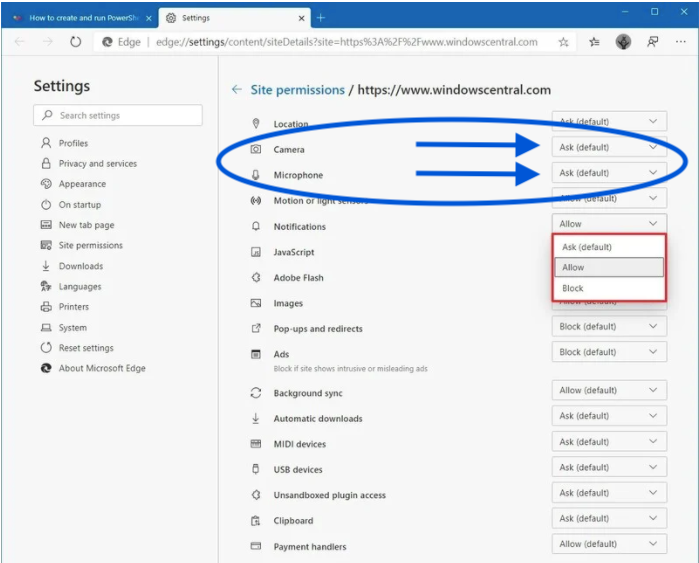Click the MIDI devices icon

pos(256,444)
